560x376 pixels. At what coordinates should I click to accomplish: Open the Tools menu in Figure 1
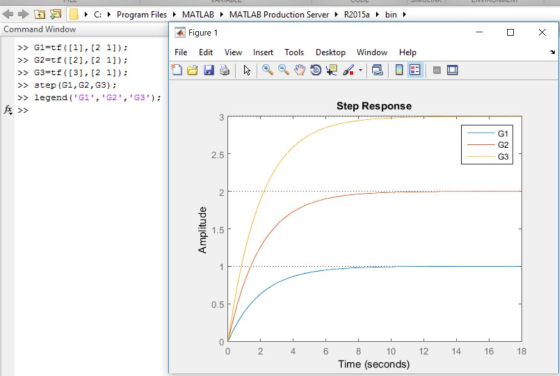pos(294,52)
